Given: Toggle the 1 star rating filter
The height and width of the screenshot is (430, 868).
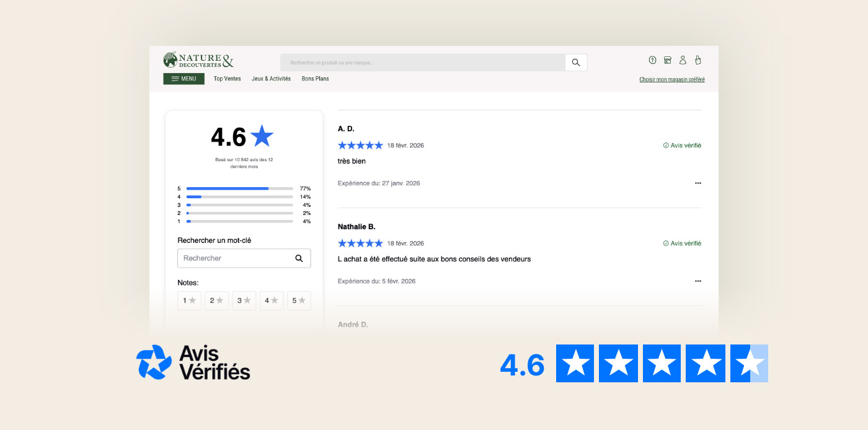Looking at the screenshot, I should 189,301.
